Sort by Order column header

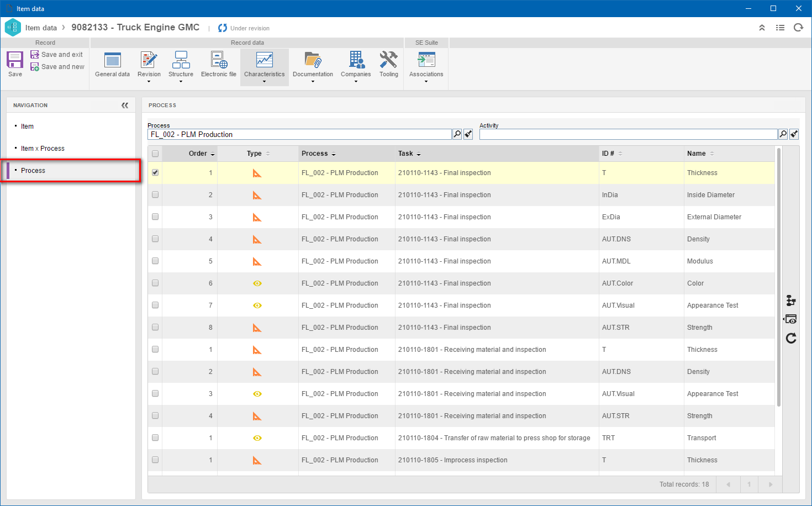189,154
